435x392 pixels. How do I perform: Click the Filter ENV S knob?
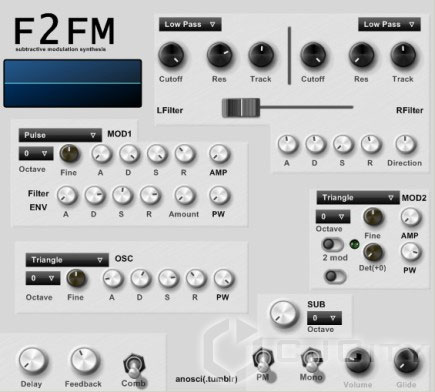[122, 195]
